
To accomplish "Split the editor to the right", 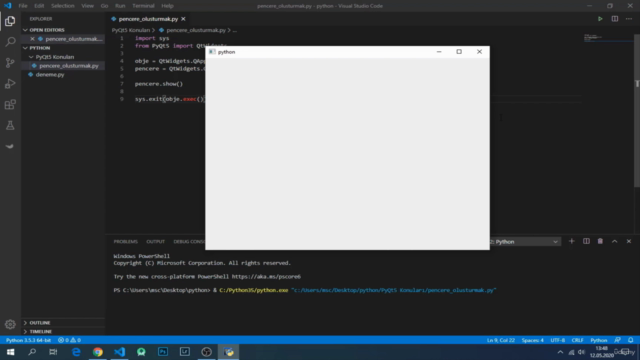I will pos(614,19).
